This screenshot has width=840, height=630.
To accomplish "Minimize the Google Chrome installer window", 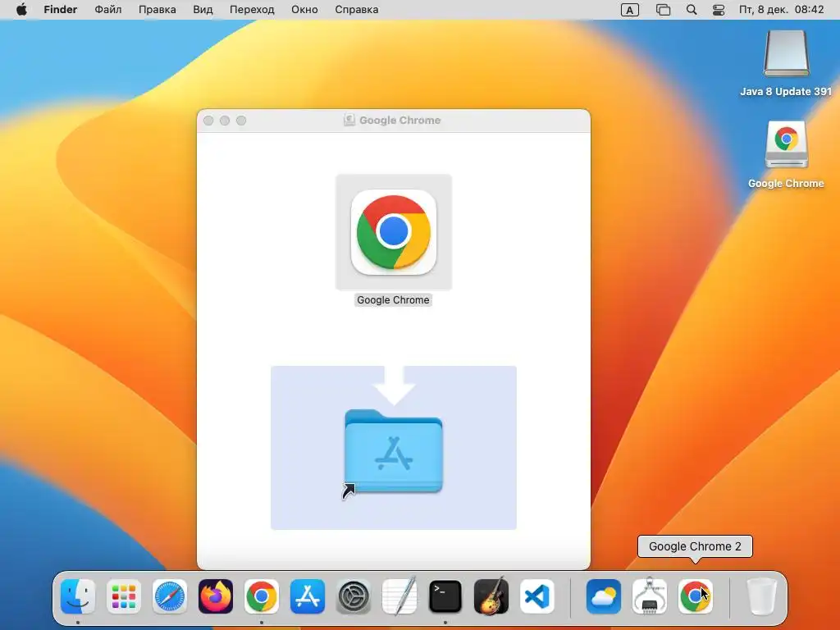I will pos(225,121).
